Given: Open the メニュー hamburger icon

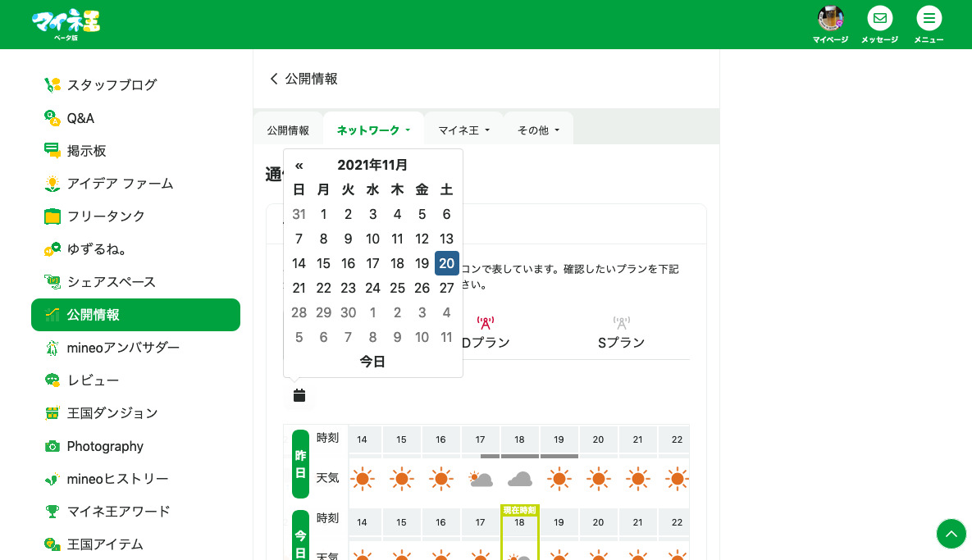Looking at the screenshot, I should (x=929, y=18).
